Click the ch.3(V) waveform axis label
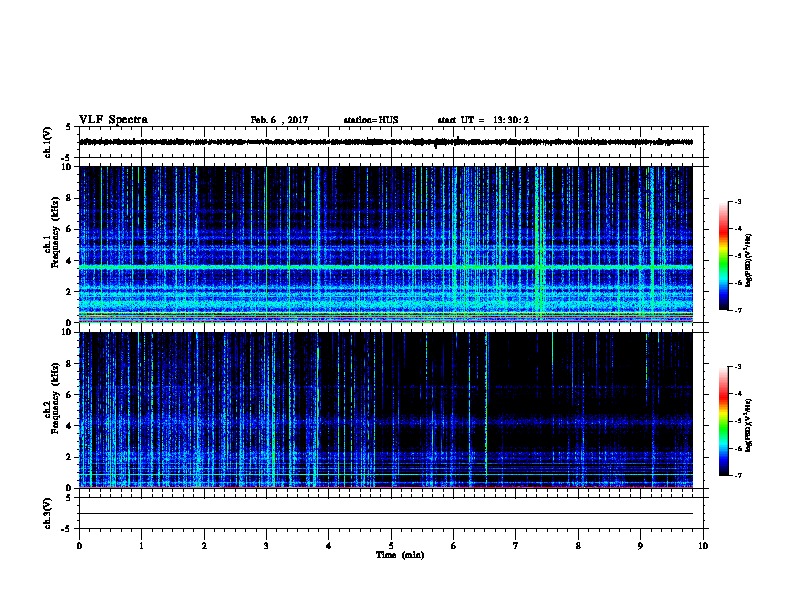 [x=47, y=513]
